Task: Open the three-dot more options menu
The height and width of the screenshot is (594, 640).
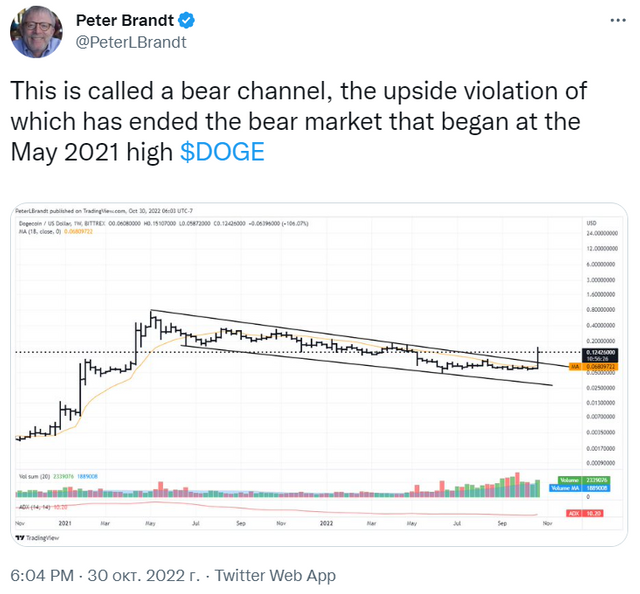Action: pyautogui.click(x=618, y=20)
